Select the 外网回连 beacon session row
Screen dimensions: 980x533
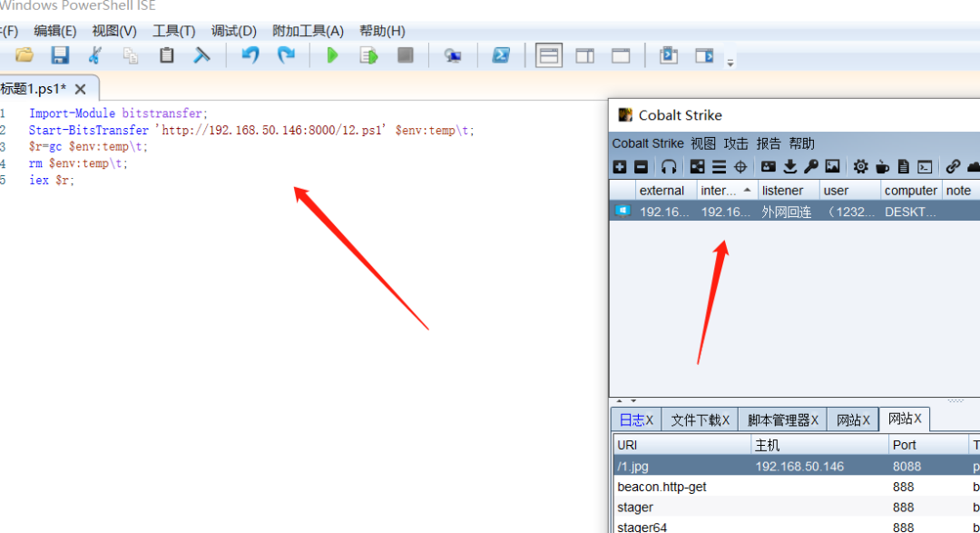(795, 212)
